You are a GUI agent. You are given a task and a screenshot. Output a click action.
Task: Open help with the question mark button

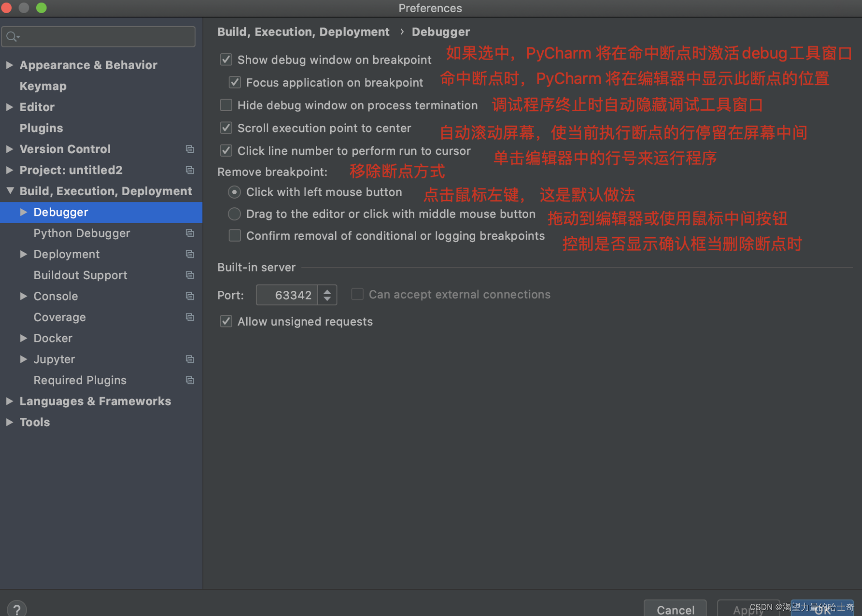point(17,609)
